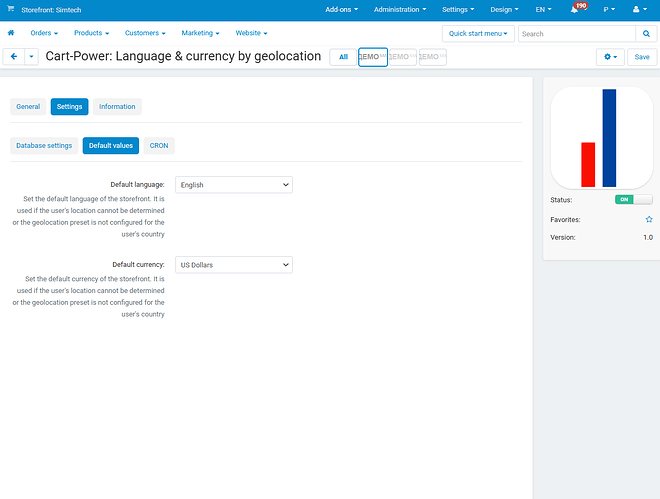Open the P currency selector

coord(609,9)
